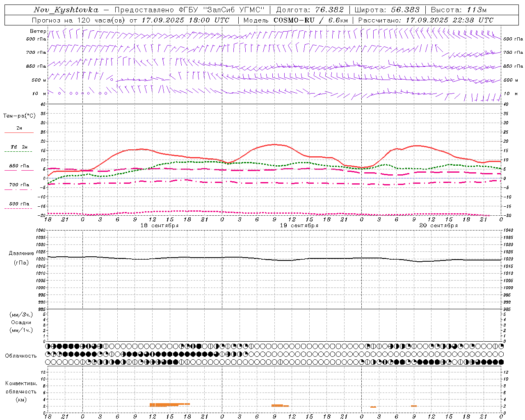Click the 20 сентября date label
Image resolution: width=525 pixels, height=420 pixels.
[x=438, y=226]
